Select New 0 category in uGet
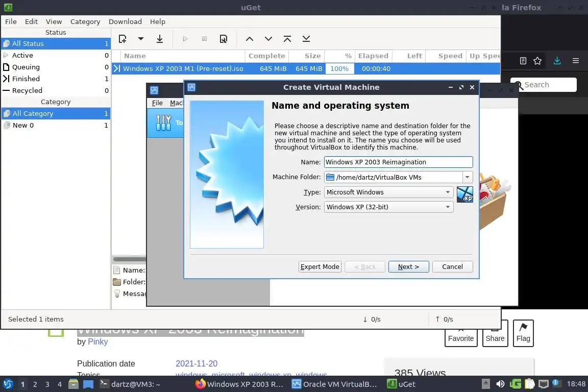 coord(56,125)
